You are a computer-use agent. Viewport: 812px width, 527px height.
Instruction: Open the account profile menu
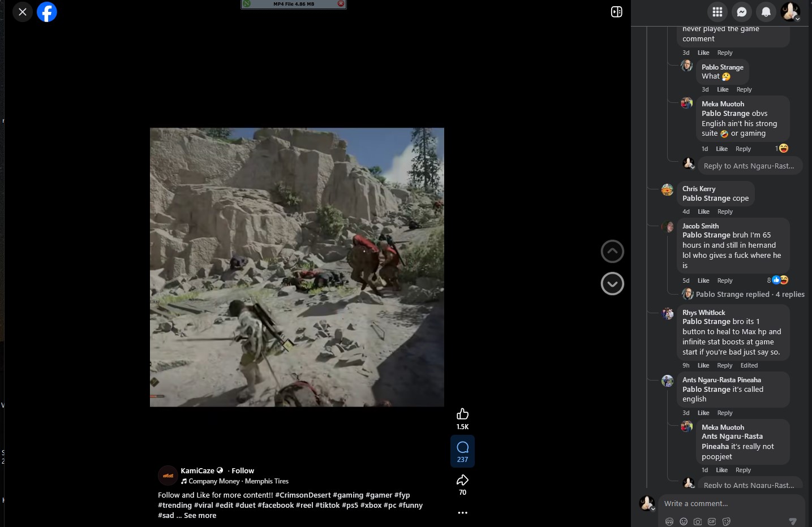[790, 12]
